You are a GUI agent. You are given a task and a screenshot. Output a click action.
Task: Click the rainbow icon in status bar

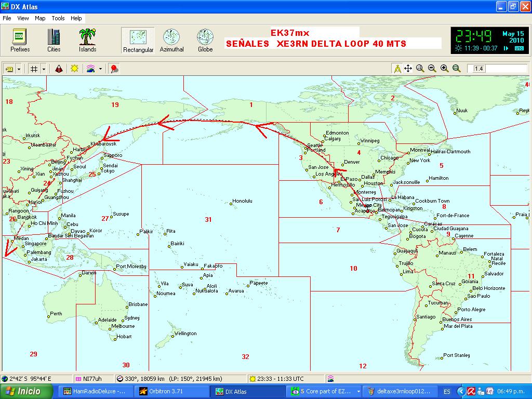point(330,379)
